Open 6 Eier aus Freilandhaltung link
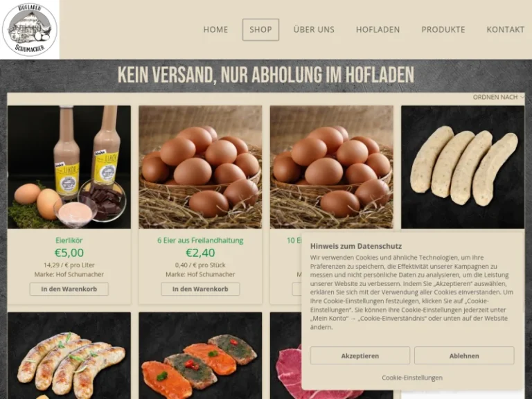This screenshot has width=532, height=399. click(200, 240)
